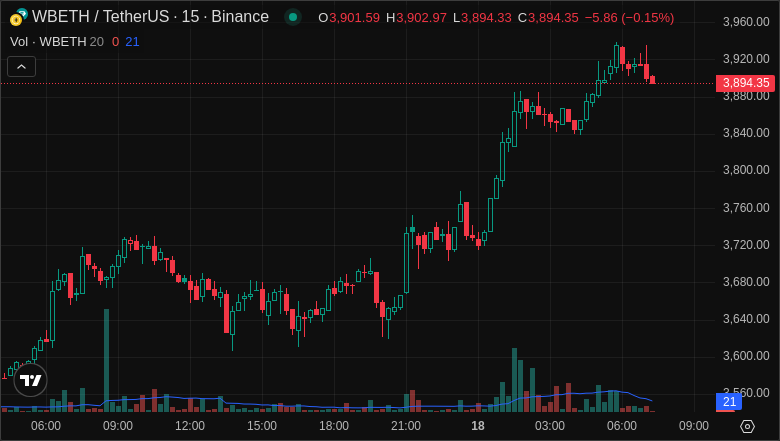This screenshot has width=780, height=441.
Task: Click the 15:00 time axis label
Action: [x=262, y=426]
